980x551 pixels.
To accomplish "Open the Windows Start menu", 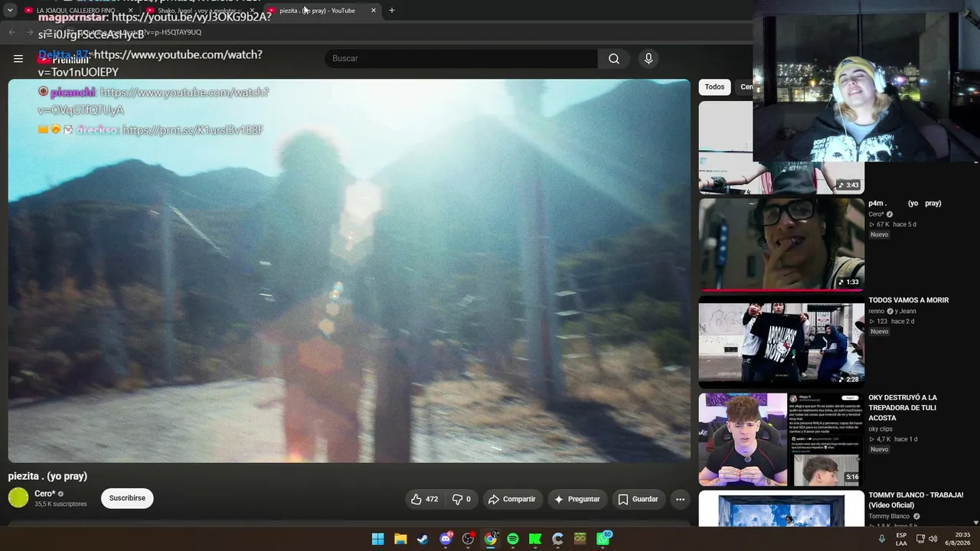I will (x=377, y=539).
